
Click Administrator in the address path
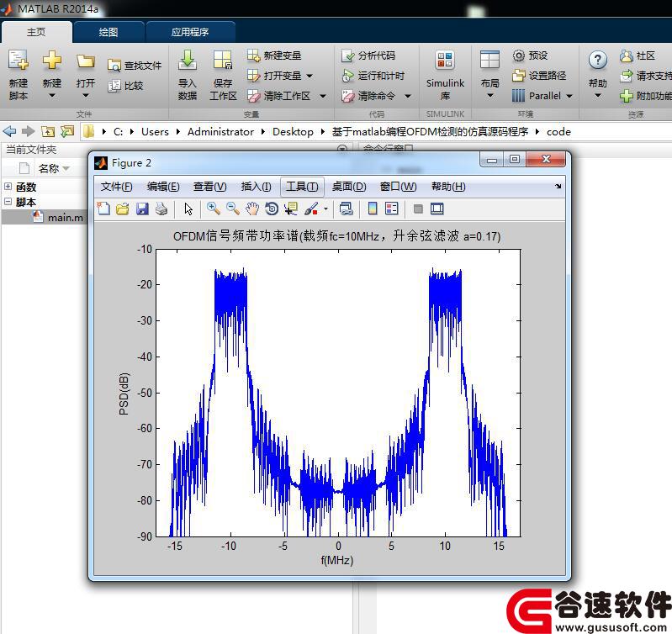pos(220,131)
